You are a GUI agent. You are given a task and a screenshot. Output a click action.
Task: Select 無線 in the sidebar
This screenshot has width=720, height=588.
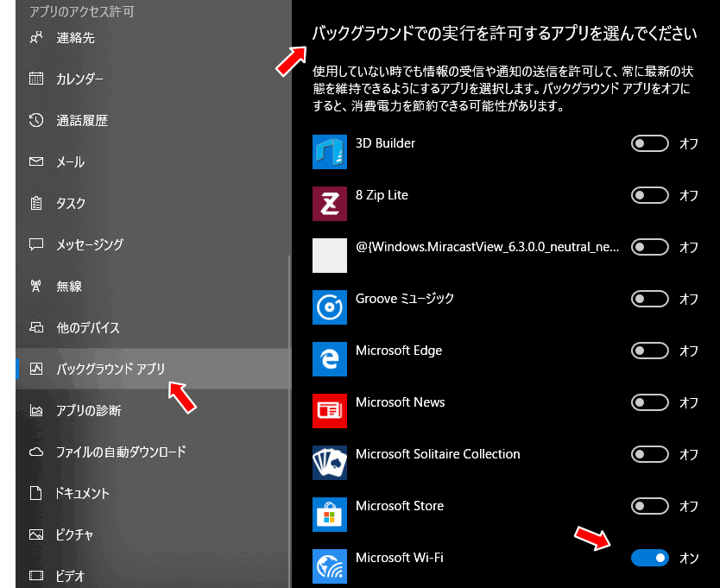(x=154, y=286)
